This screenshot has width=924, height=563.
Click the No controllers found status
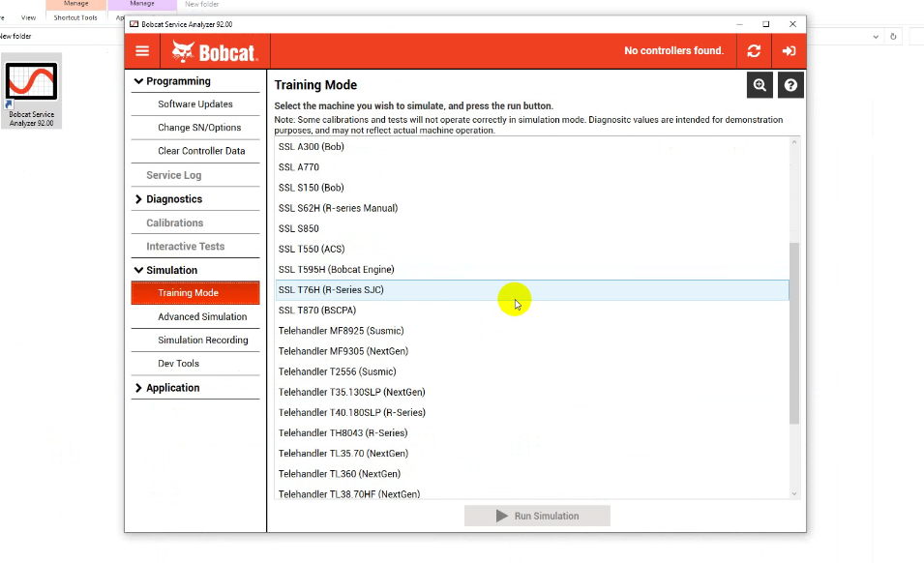[x=673, y=51]
